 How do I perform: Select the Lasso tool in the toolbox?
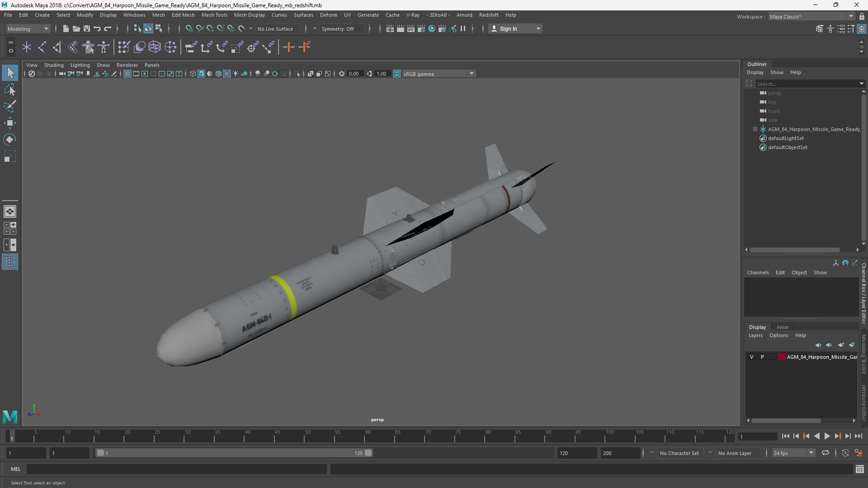tap(10, 89)
